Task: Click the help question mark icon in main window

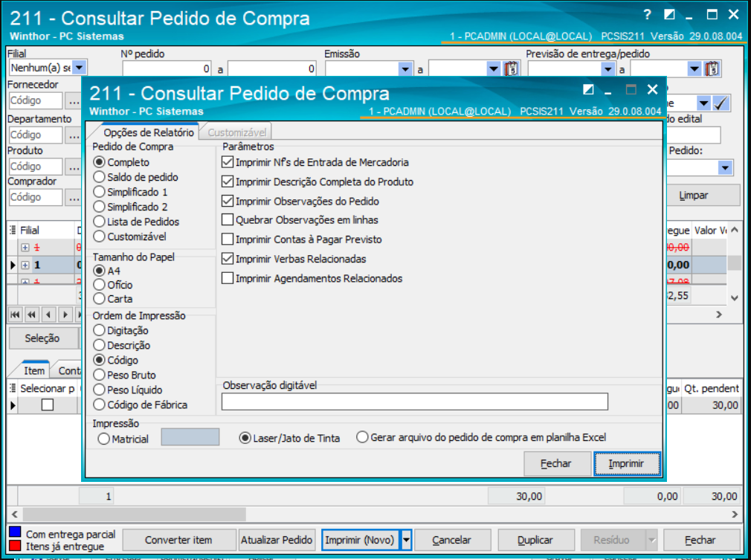Action: coord(647,15)
